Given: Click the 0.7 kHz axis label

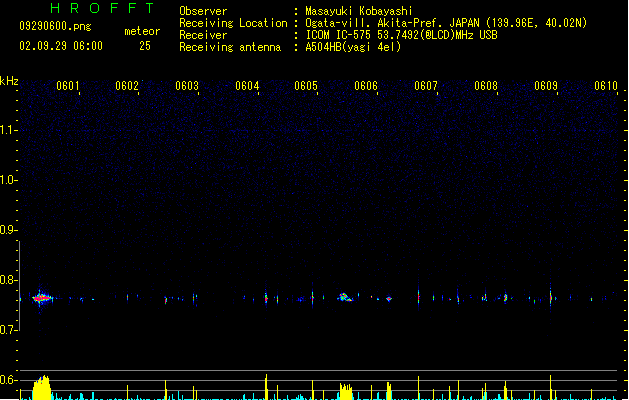Looking at the screenshot, I should 8,330.
